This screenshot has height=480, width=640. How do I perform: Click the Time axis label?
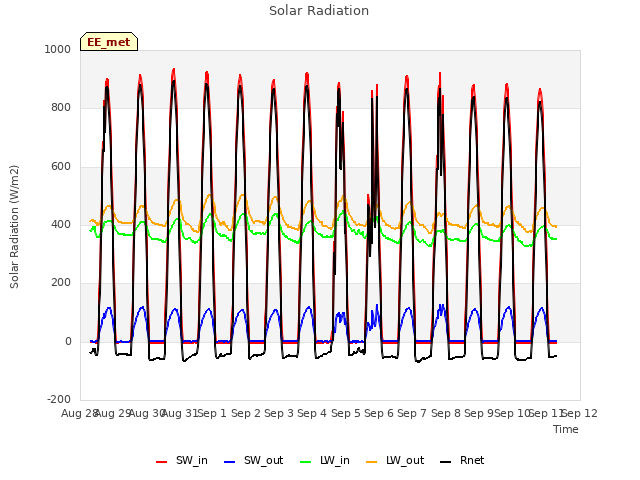(566, 429)
